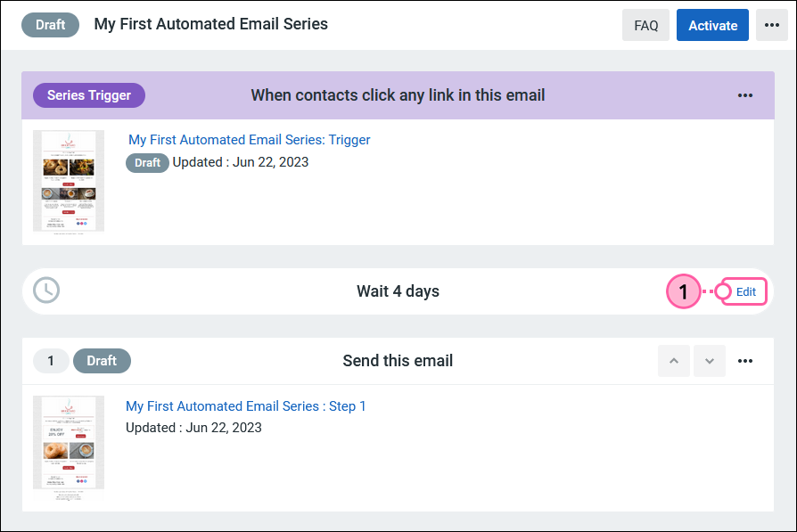Open the FAQ page
This screenshot has height=532, width=797.
coord(645,25)
